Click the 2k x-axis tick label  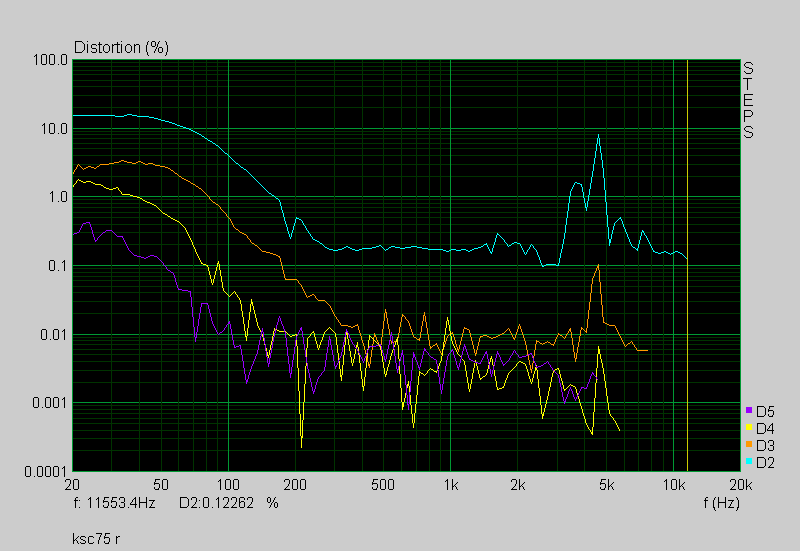[x=517, y=485]
